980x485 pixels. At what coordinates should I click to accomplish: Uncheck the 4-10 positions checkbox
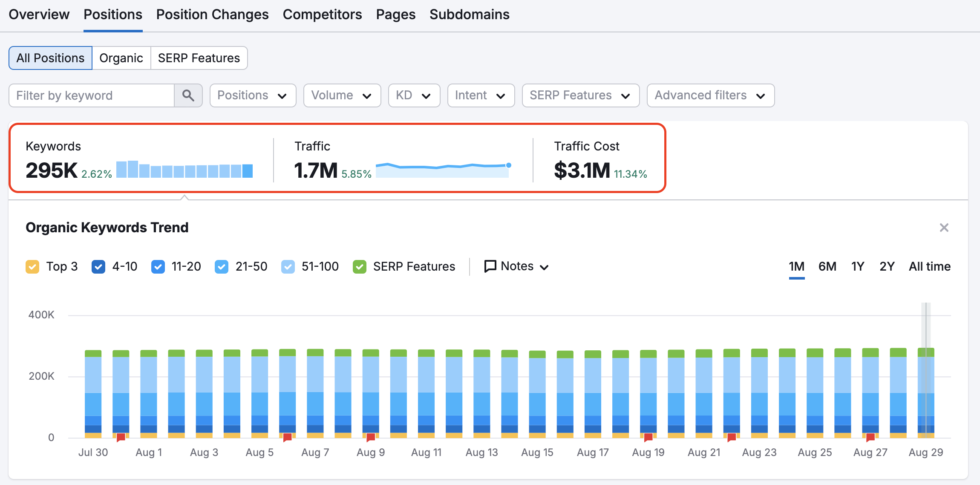[x=98, y=267]
